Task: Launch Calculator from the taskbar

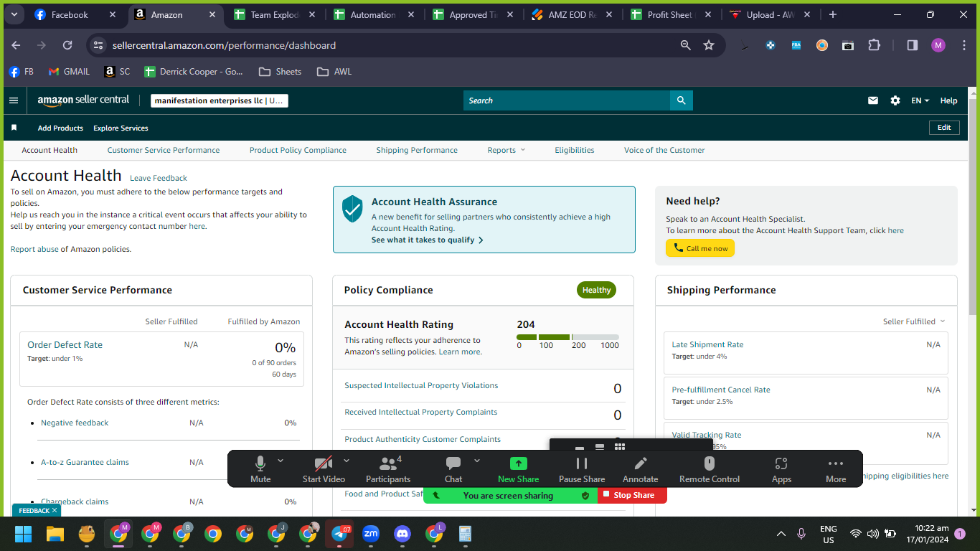Action: (x=465, y=534)
